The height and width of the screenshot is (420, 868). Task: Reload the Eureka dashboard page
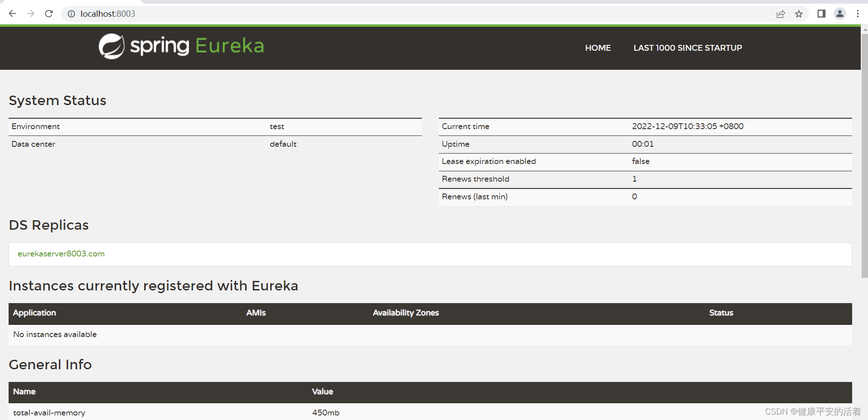coord(48,14)
